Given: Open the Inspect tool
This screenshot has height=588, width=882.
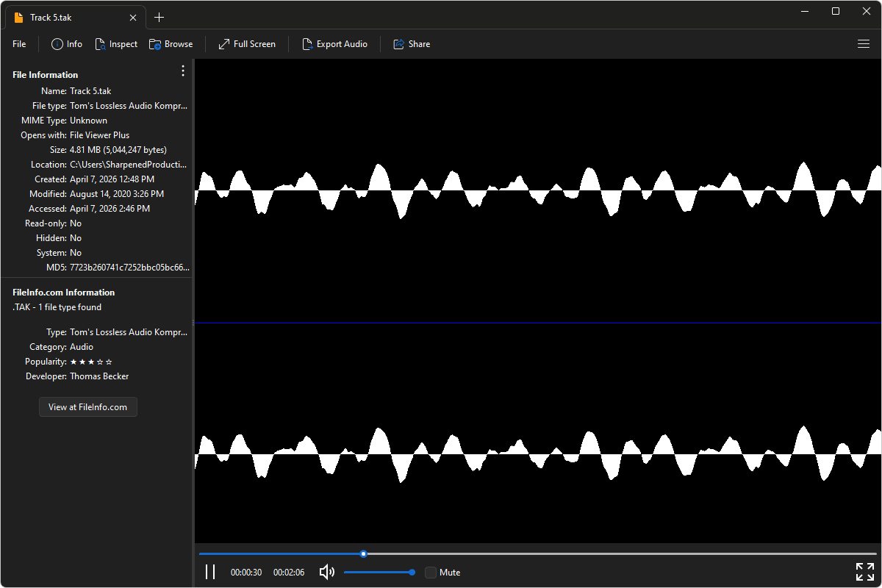Looking at the screenshot, I should [101, 44].
